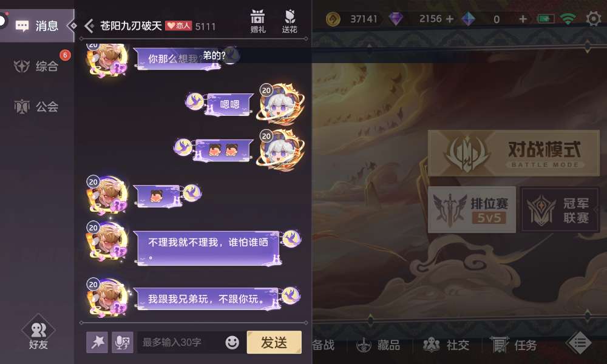The width and height of the screenshot is (607, 364).
Task: Open settings gear in top right
Action: (593, 19)
